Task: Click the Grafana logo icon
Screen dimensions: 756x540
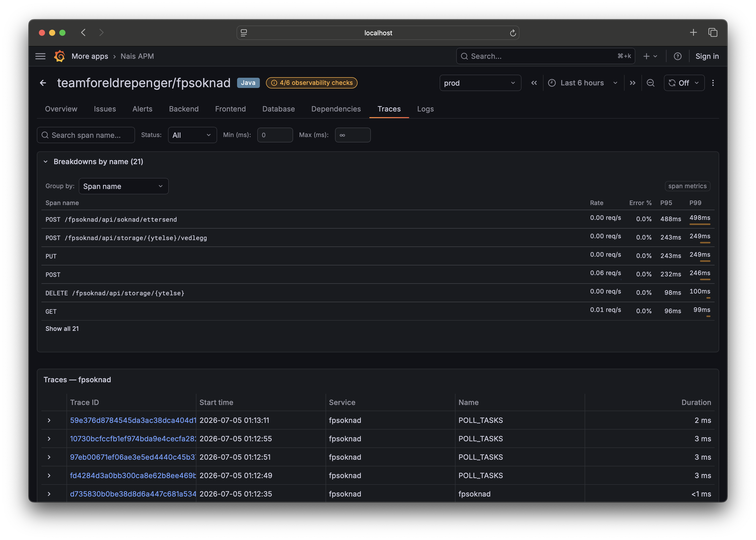Action: click(60, 56)
